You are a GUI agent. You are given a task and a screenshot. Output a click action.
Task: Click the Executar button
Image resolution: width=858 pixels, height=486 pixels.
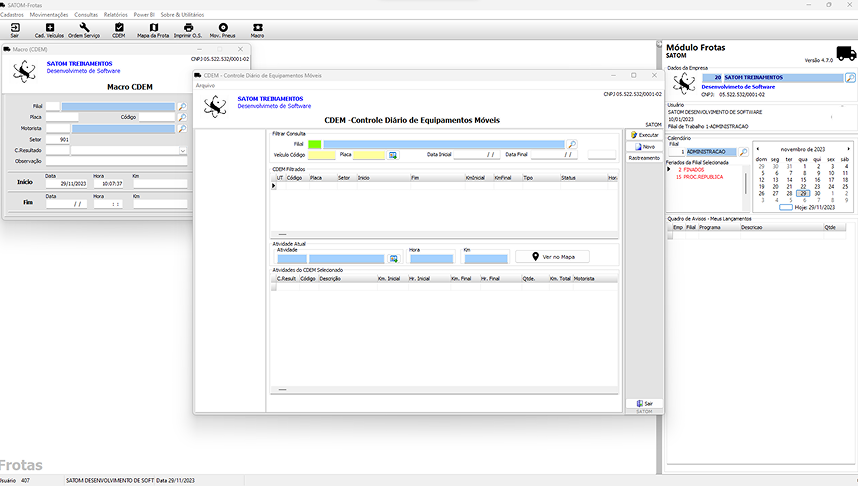tap(644, 134)
